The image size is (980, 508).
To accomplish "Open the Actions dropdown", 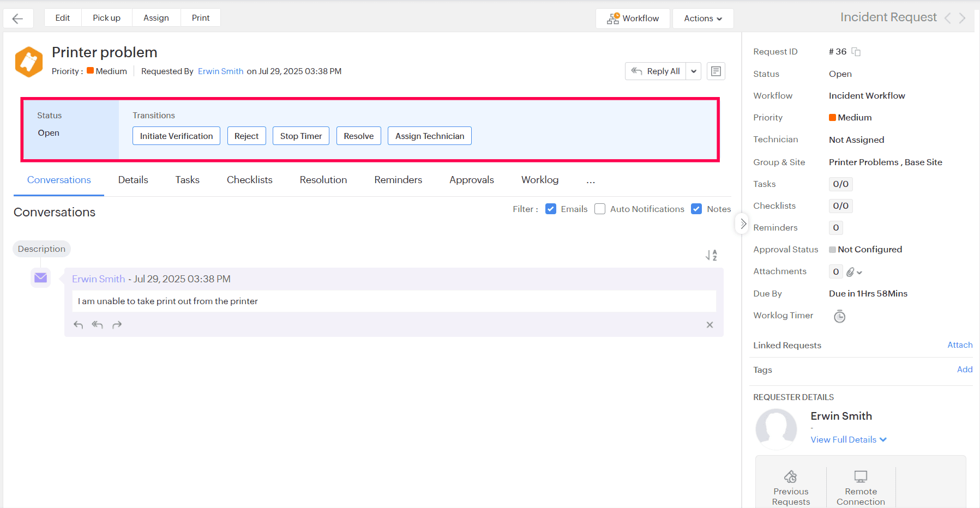I will [702, 18].
